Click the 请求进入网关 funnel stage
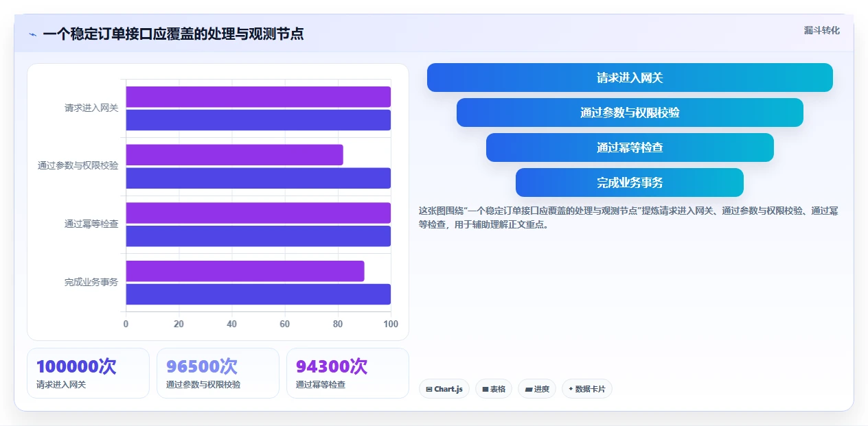The height and width of the screenshot is (426, 868). coord(630,78)
